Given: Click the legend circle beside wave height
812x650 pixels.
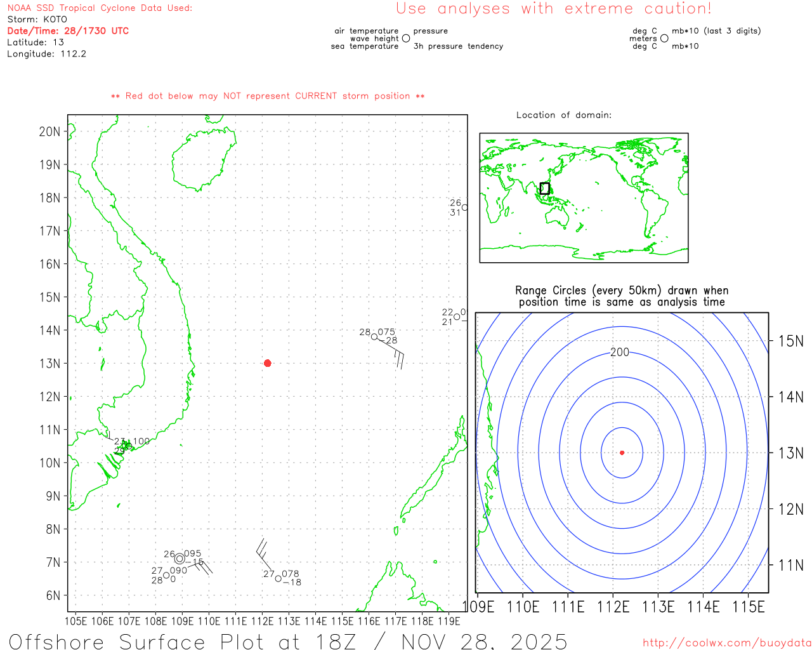Looking at the screenshot, I should pyautogui.click(x=406, y=38).
